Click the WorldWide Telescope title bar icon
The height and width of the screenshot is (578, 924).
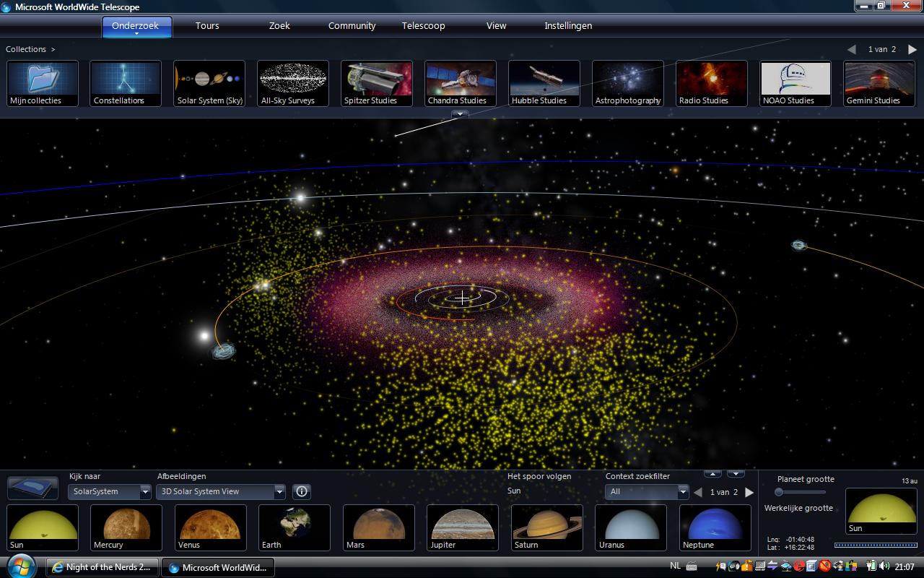click(6, 7)
